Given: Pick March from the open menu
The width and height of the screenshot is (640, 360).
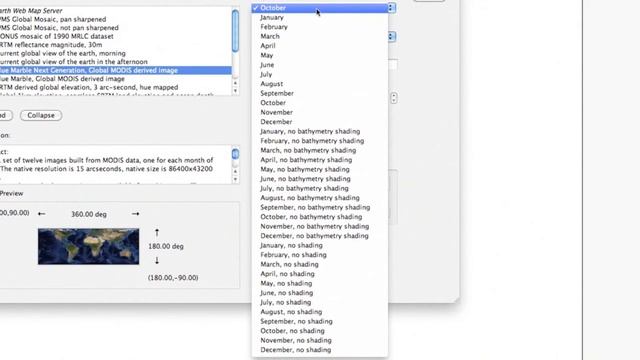Looking at the screenshot, I should pos(320,36).
